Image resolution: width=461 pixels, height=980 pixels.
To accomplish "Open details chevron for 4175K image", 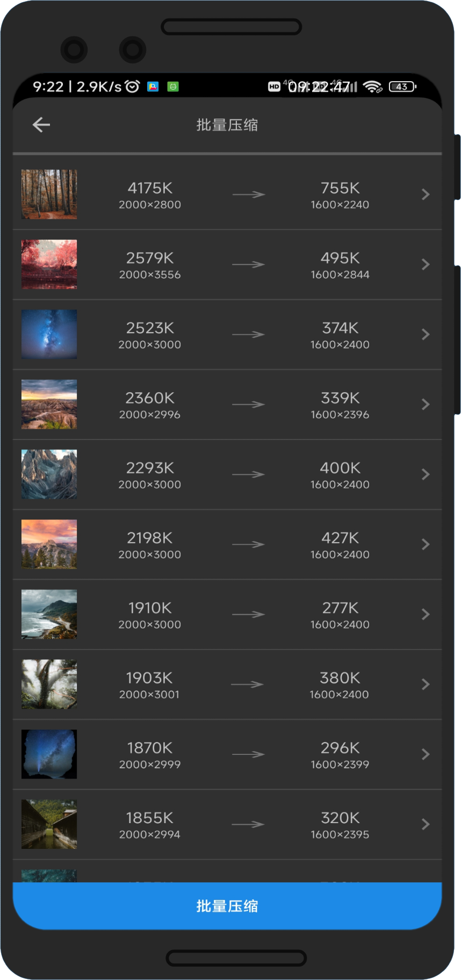I will point(426,194).
